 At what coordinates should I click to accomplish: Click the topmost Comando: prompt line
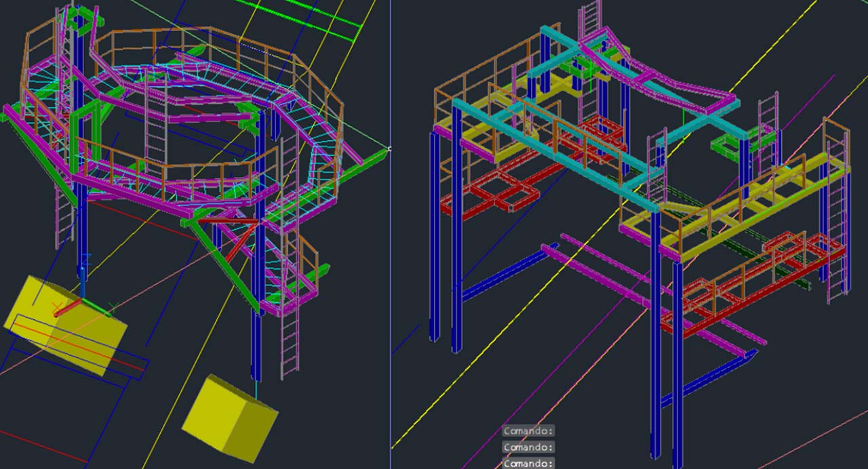528,430
